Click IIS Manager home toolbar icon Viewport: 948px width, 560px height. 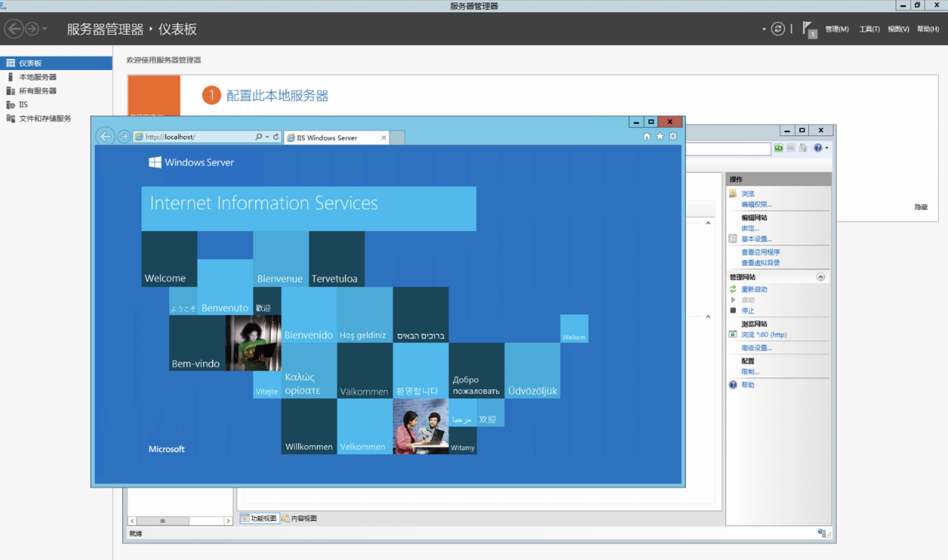point(803,148)
